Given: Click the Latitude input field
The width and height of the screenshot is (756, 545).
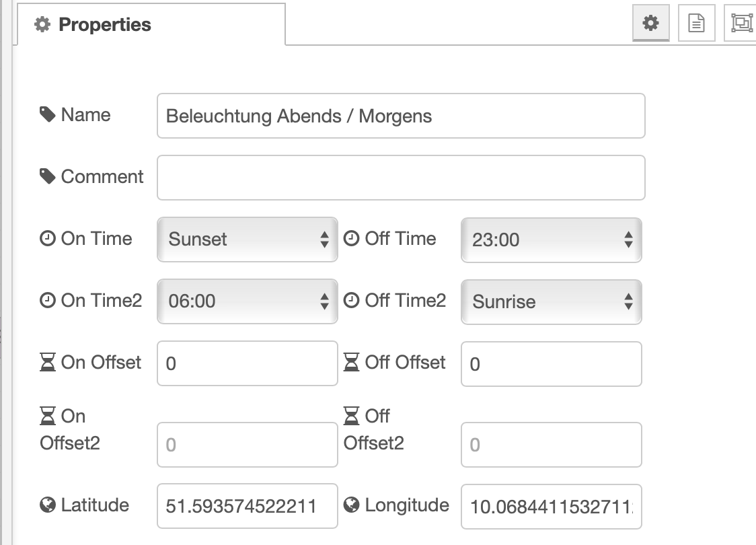Looking at the screenshot, I should pyautogui.click(x=247, y=506).
